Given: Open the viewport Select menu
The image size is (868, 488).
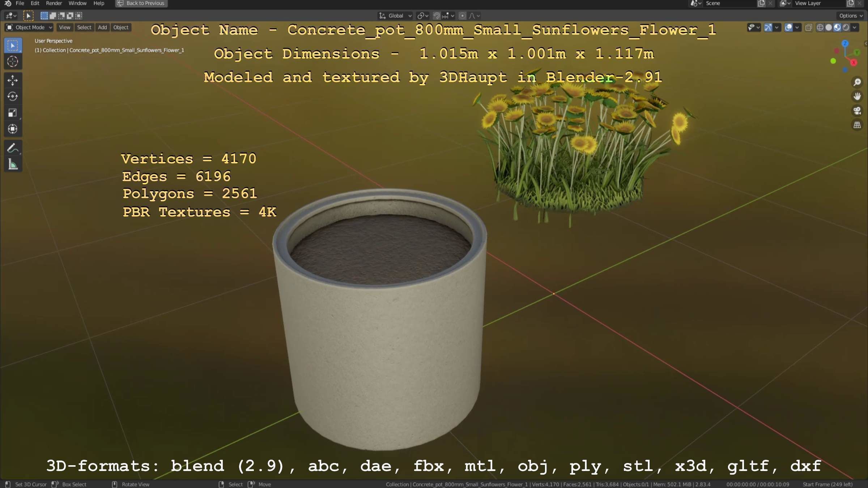Looking at the screenshot, I should pos(84,27).
